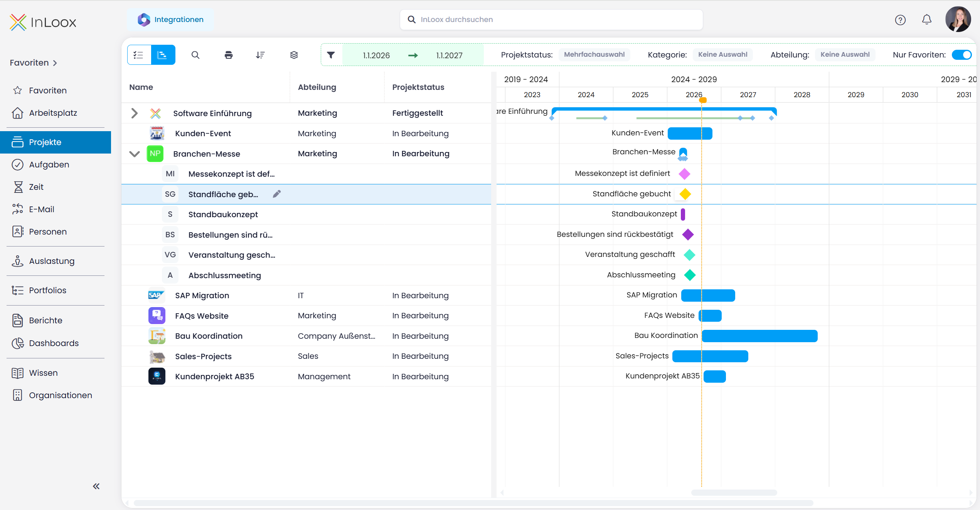Select Projekte in the sidebar
This screenshot has width=980, height=510.
56,142
